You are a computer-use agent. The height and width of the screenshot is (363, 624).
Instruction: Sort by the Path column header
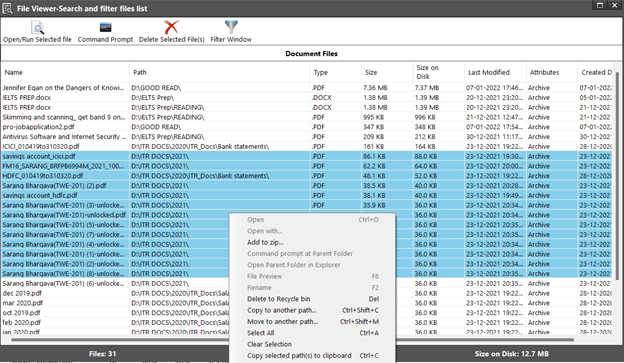click(x=140, y=72)
